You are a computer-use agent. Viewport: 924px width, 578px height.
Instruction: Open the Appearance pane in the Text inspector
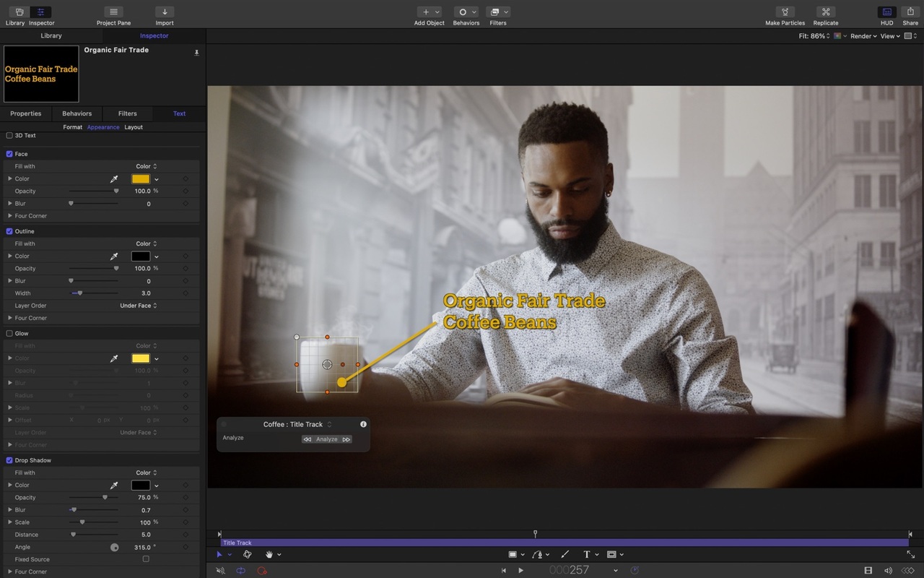(103, 127)
